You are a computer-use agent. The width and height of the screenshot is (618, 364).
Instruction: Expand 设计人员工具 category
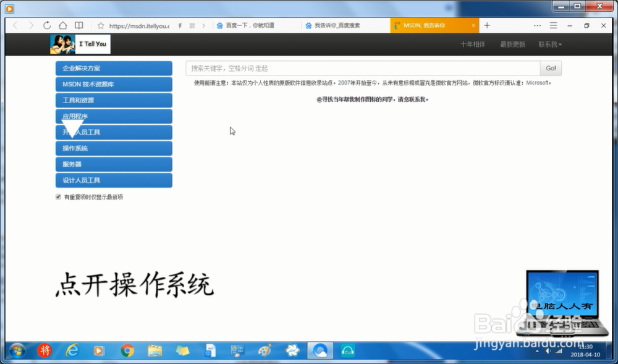click(114, 180)
